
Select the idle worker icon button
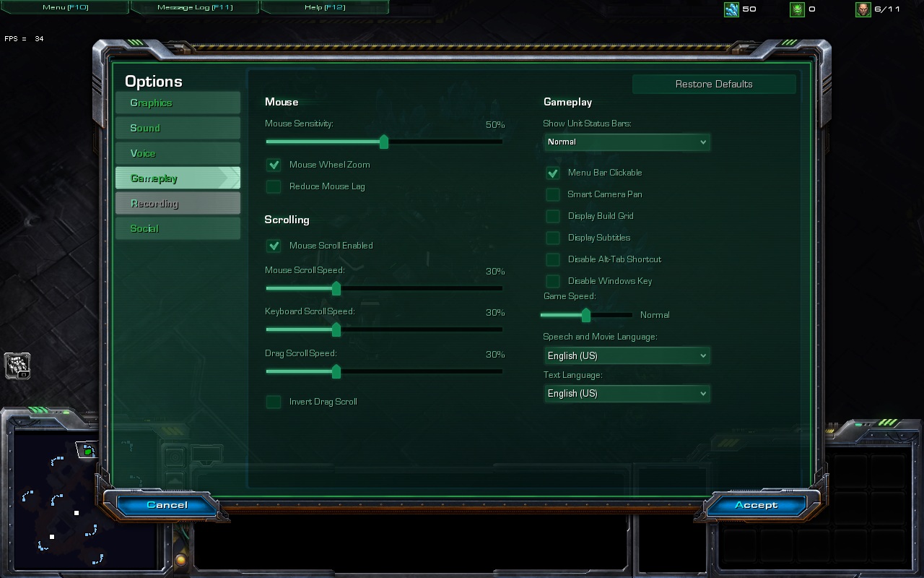pyautogui.click(x=17, y=366)
